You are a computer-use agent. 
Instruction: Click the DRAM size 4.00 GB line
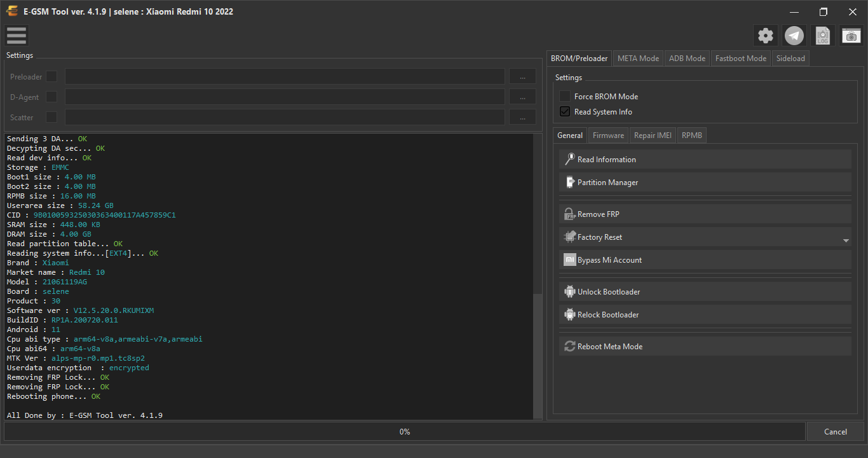(x=49, y=234)
